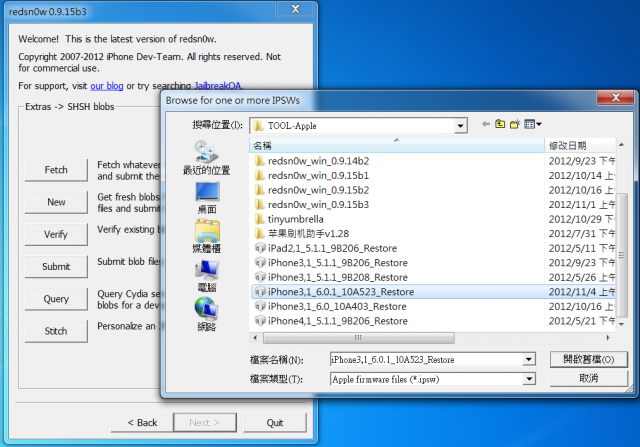640x447 pixels.
Task: Click the Up One Level folder icon
Action: (500, 124)
